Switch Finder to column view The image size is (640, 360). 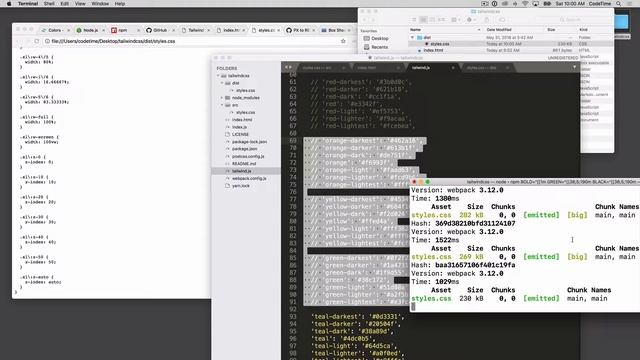pyautogui.click(x=432, y=20)
